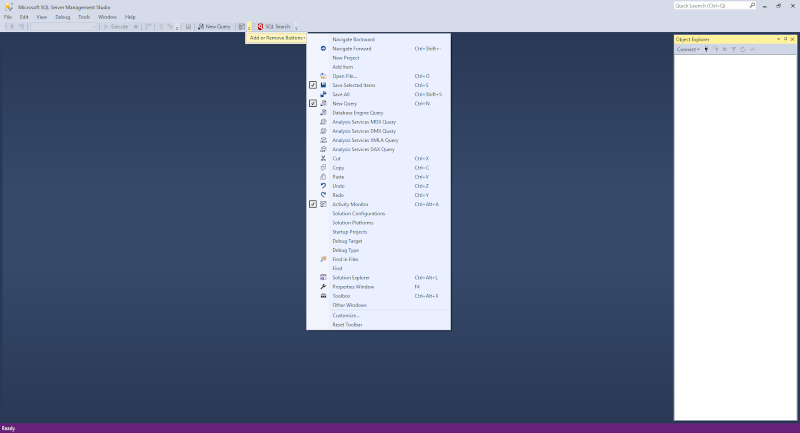
Task: Click the Find in Files icon
Action: 323,259
